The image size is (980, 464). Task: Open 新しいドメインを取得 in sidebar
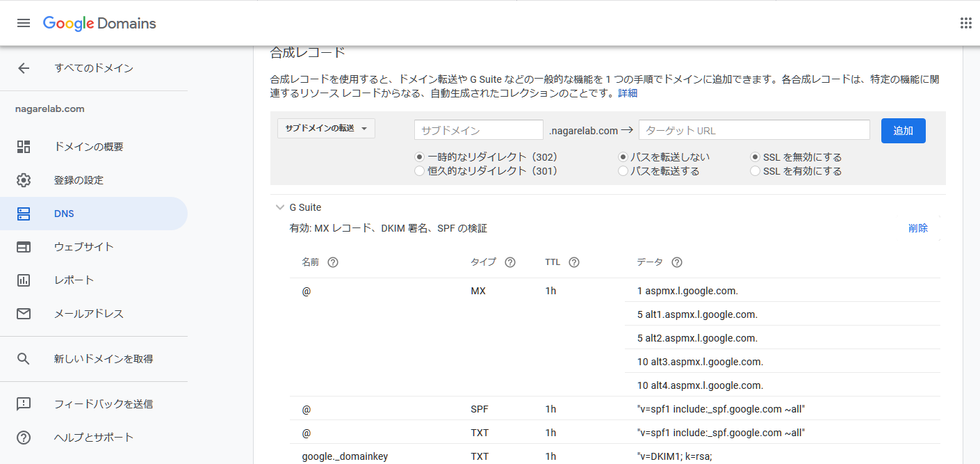point(104,359)
